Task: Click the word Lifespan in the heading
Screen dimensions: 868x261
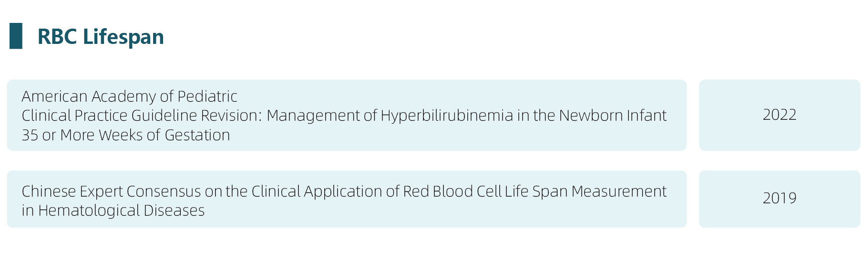Action: click(x=123, y=37)
